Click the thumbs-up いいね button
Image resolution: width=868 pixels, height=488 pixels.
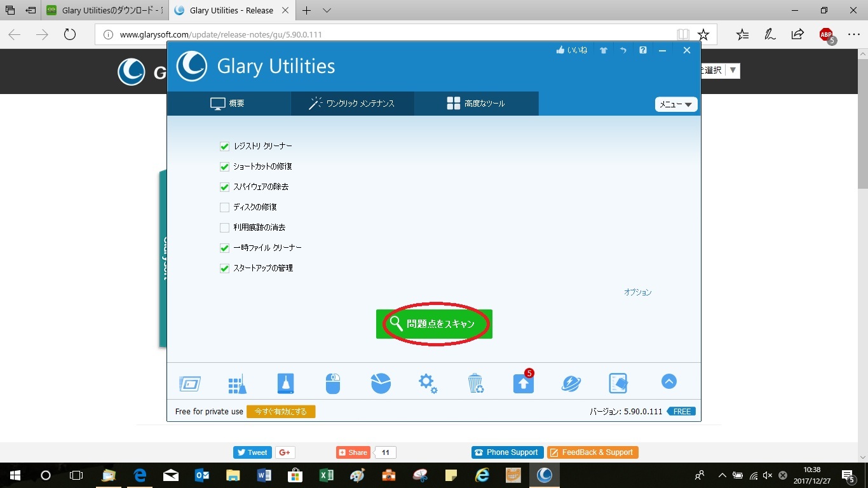(x=571, y=50)
